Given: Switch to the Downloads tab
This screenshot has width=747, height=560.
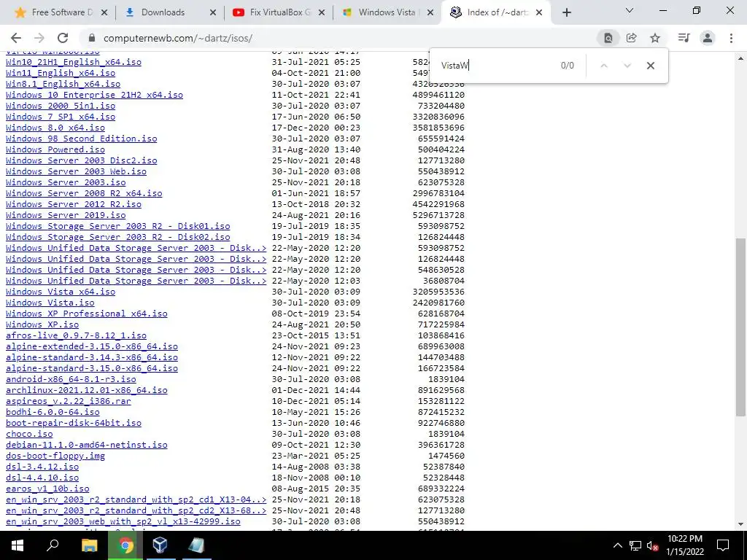Looking at the screenshot, I should [163, 12].
